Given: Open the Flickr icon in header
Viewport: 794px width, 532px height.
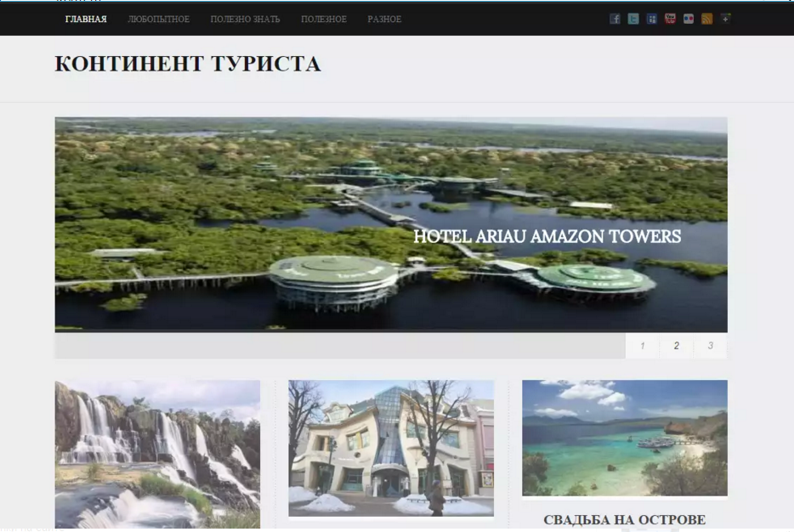Looking at the screenshot, I should point(689,20).
